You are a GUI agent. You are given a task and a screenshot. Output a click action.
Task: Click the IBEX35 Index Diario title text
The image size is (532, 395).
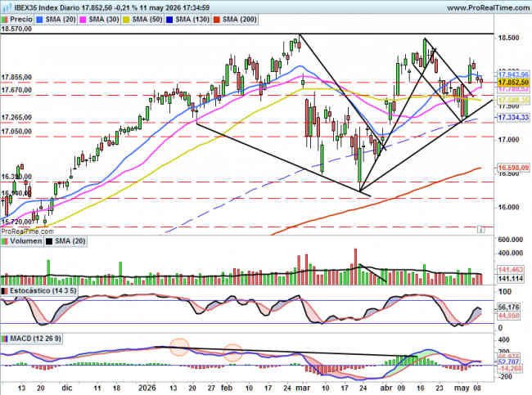click(x=47, y=7)
